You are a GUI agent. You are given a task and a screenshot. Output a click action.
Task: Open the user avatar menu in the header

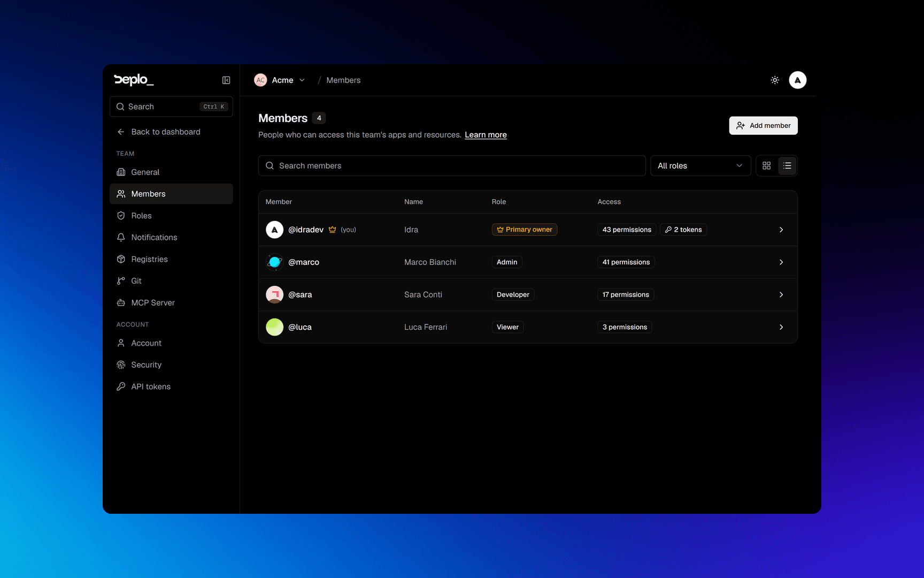[797, 80]
